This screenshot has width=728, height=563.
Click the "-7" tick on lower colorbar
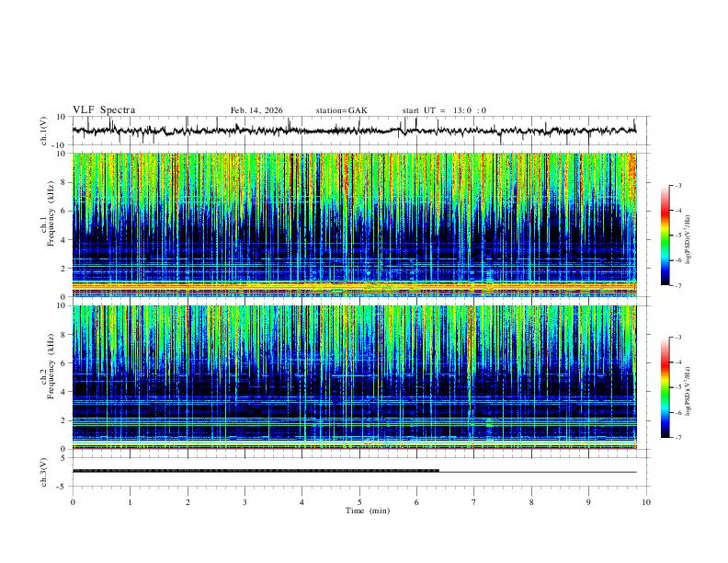tap(677, 438)
